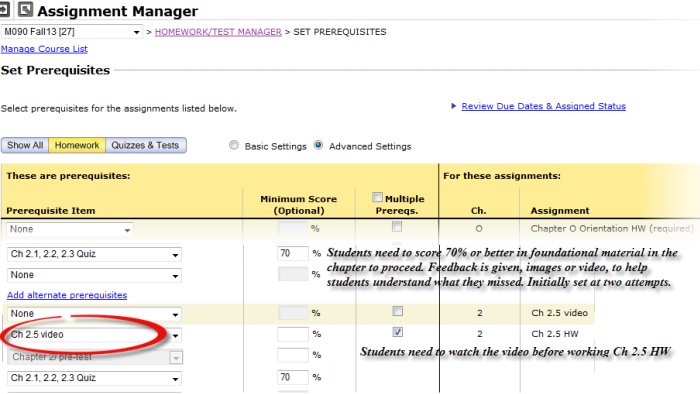Click the first minimum score field showing 70
The height and width of the screenshot is (394, 700).
(x=292, y=253)
